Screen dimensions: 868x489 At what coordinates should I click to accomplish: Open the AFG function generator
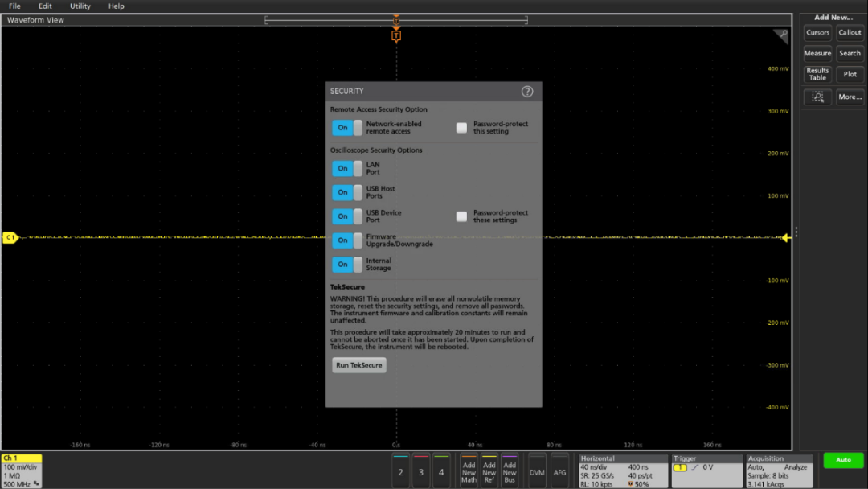(559, 472)
